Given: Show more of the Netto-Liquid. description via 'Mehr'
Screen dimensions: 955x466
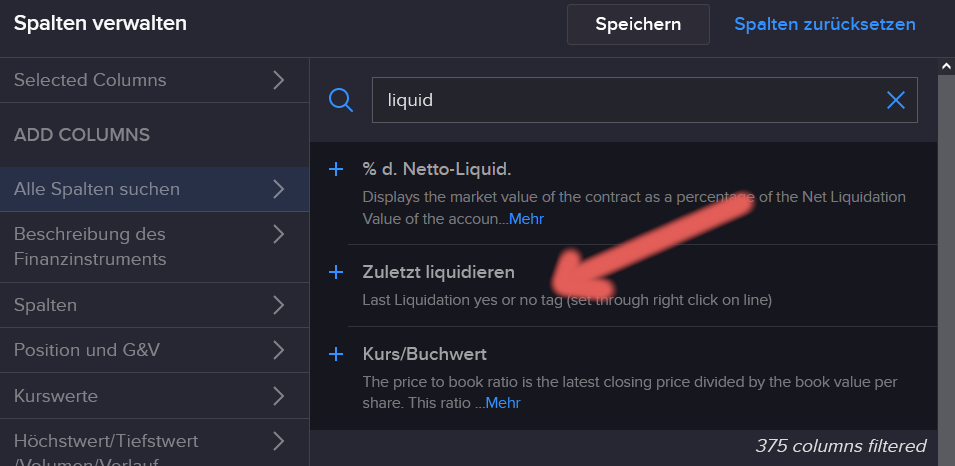Looking at the screenshot, I should (526, 218).
